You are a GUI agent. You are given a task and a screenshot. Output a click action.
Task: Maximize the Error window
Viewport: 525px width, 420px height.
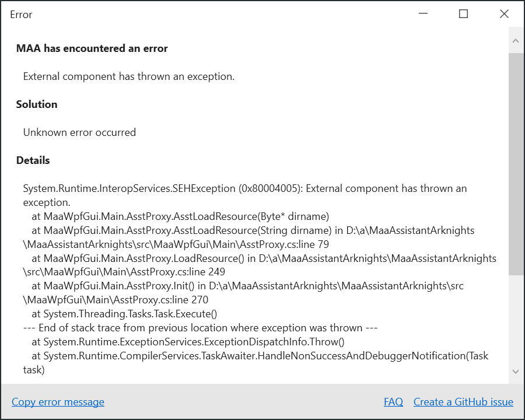(x=463, y=14)
